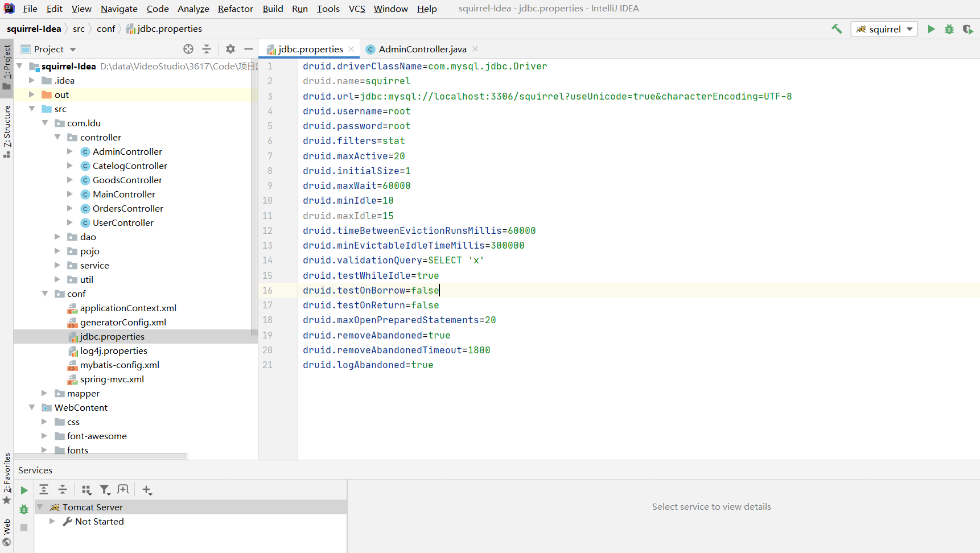Collapse the controller package
980x553 pixels.
(x=57, y=137)
